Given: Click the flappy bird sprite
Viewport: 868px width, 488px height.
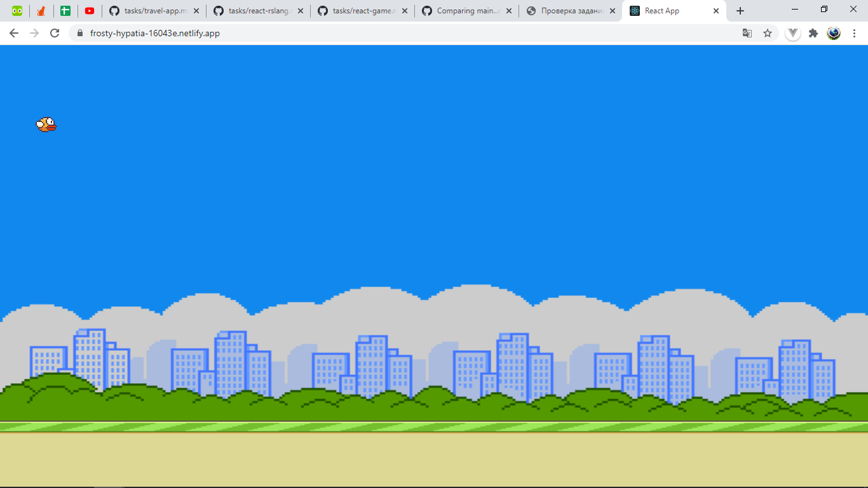Looking at the screenshot, I should 46,125.
